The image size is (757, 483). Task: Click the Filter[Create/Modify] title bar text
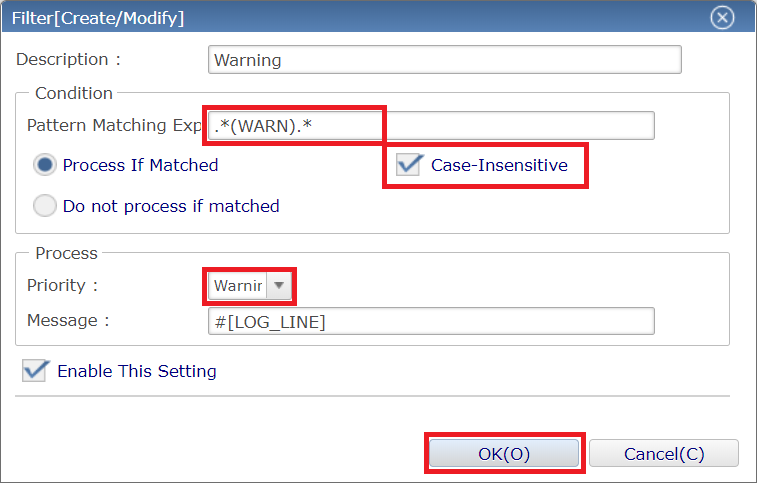pos(98,18)
